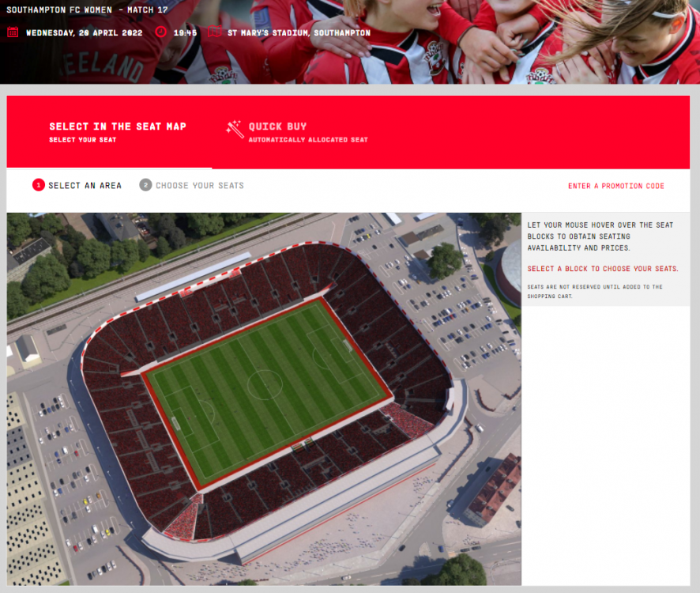The width and height of the screenshot is (700, 593).
Task: Go to the Choose Your Seats step
Action: click(x=200, y=186)
